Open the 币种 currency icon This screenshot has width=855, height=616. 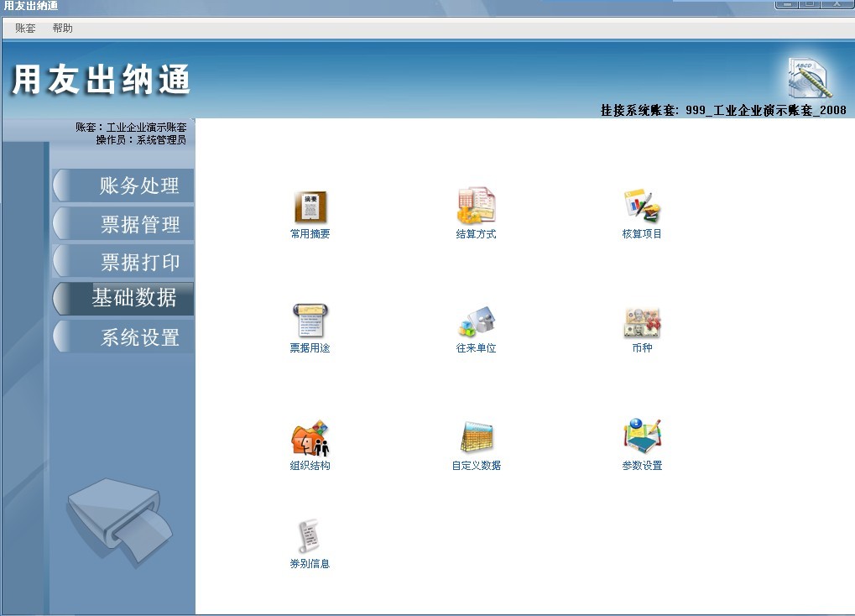click(642, 322)
